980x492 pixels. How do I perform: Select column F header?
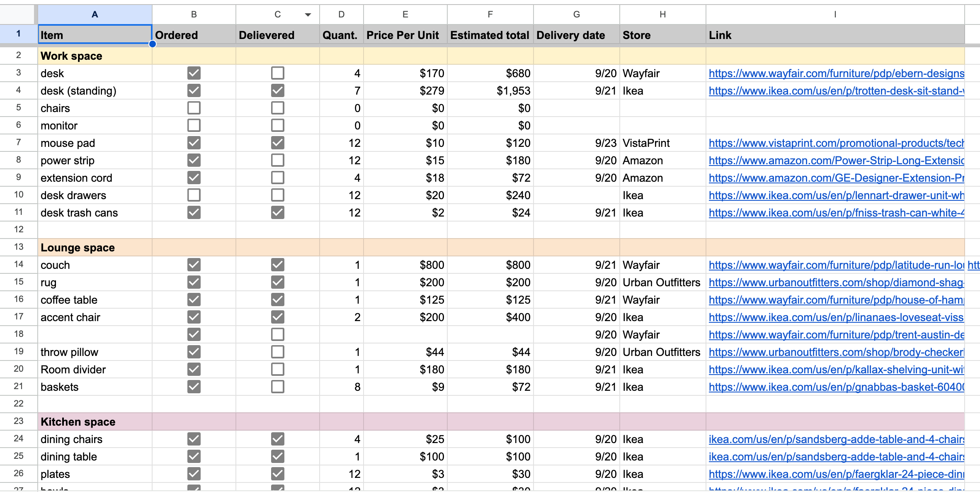pos(490,15)
